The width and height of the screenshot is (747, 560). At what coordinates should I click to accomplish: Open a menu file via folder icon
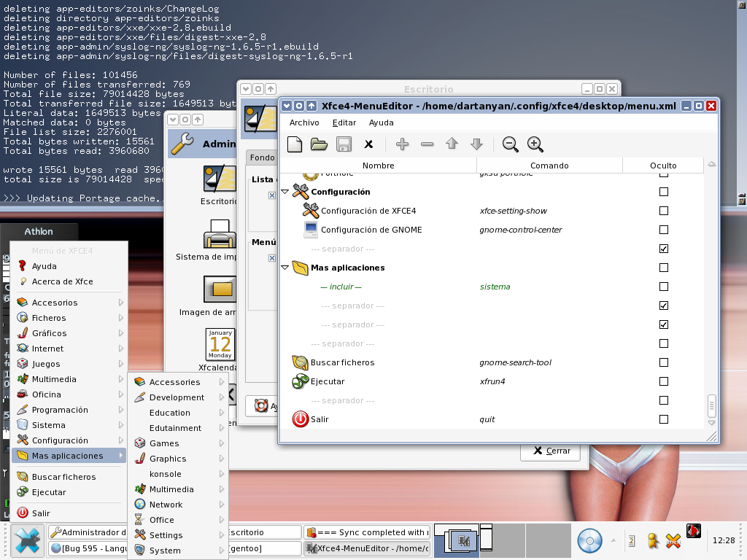[319, 144]
